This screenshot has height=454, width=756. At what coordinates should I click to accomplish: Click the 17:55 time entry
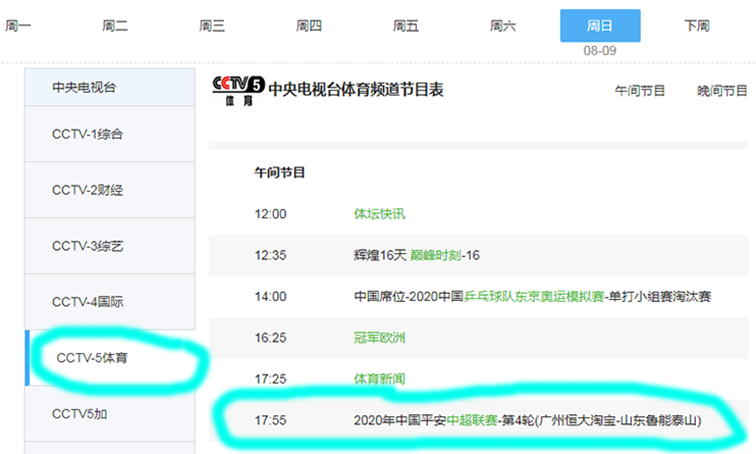[270, 421]
